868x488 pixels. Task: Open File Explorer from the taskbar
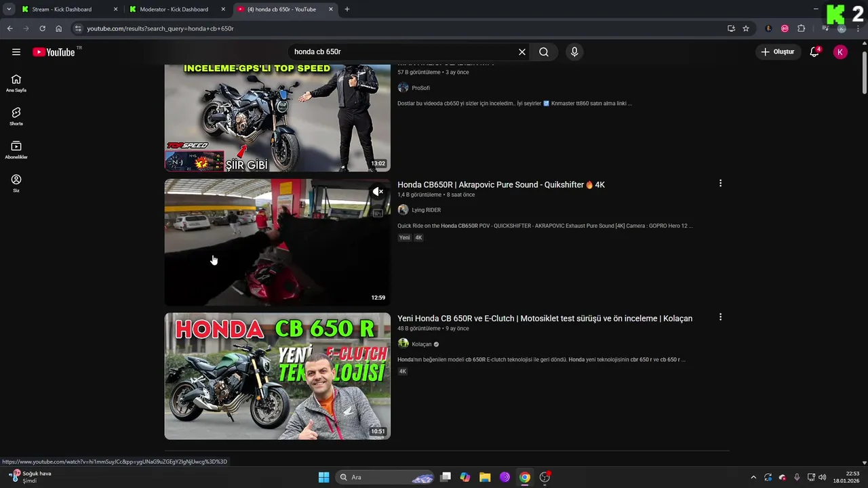click(485, 477)
